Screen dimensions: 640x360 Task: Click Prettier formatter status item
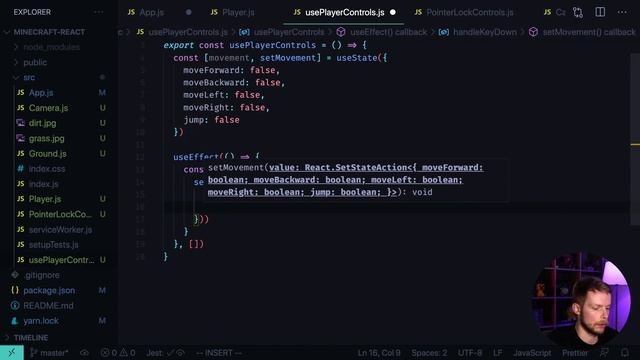[575, 353]
